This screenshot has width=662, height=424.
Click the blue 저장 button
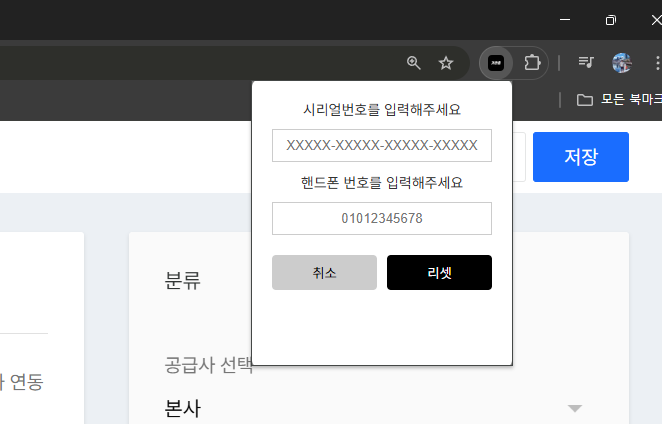(581, 157)
